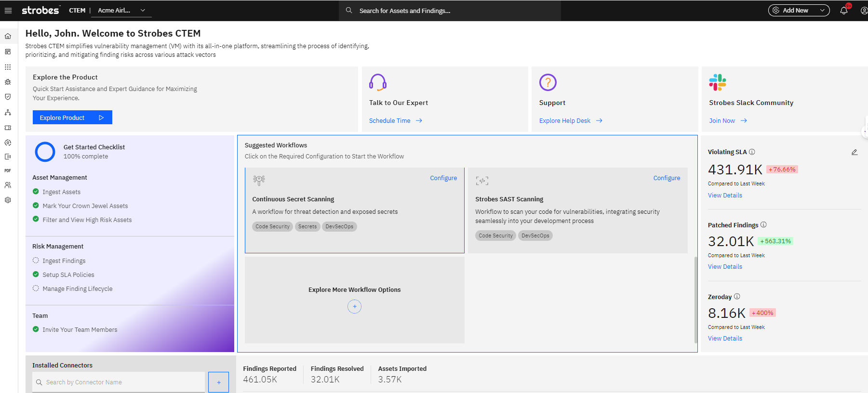Open the dashboard layout sidebar icon
This screenshot has height=393, width=868.
[x=8, y=52]
